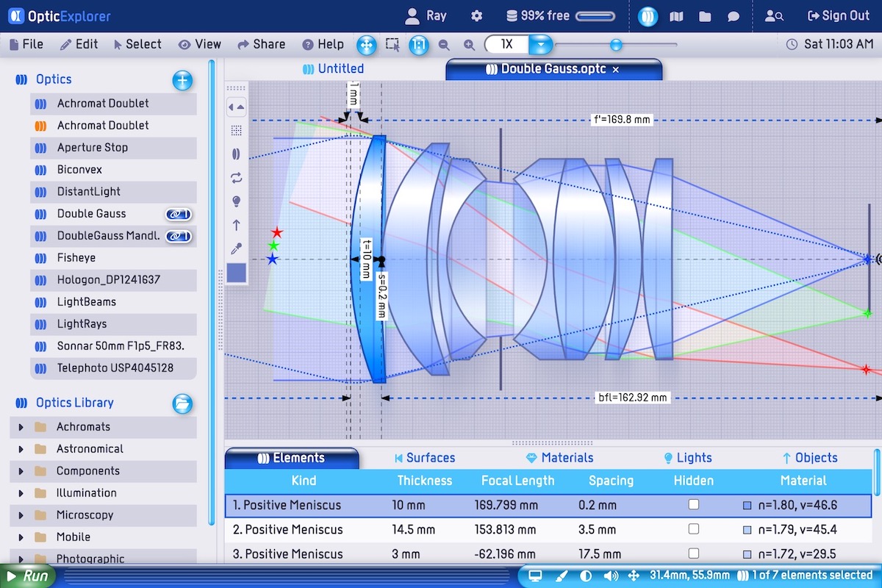
Task: Switch to the Surfaces tab
Action: pos(425,457)
